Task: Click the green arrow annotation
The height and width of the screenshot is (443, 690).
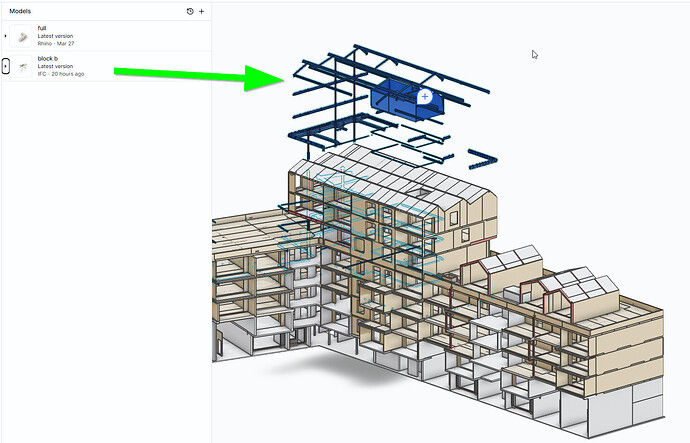Action: [199, 77]
